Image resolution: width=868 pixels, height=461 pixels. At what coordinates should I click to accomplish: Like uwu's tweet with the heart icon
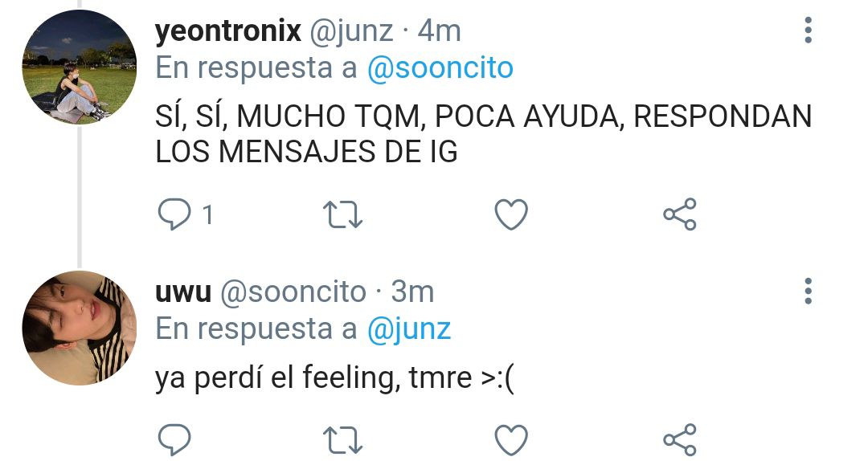click(511, 441)
